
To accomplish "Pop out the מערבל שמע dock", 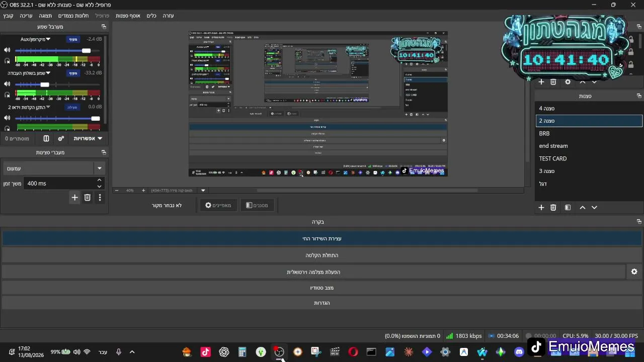I will click(104, 27).
